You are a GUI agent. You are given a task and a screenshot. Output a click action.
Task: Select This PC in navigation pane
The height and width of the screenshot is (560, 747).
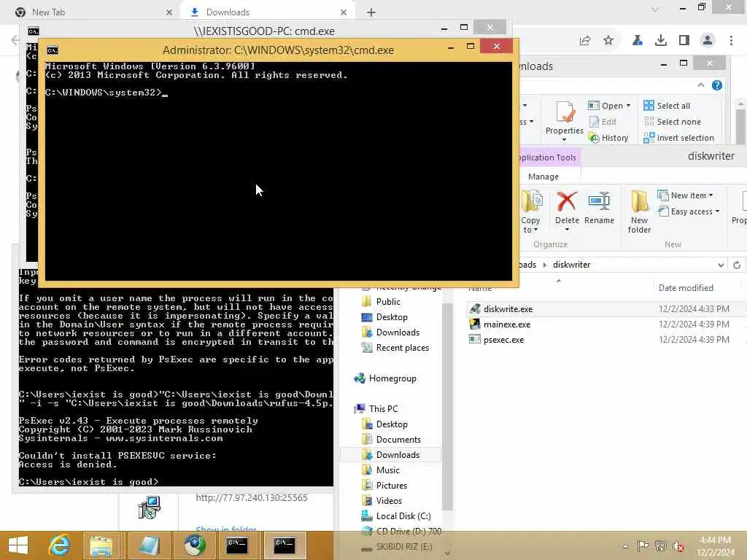(383, 409)
